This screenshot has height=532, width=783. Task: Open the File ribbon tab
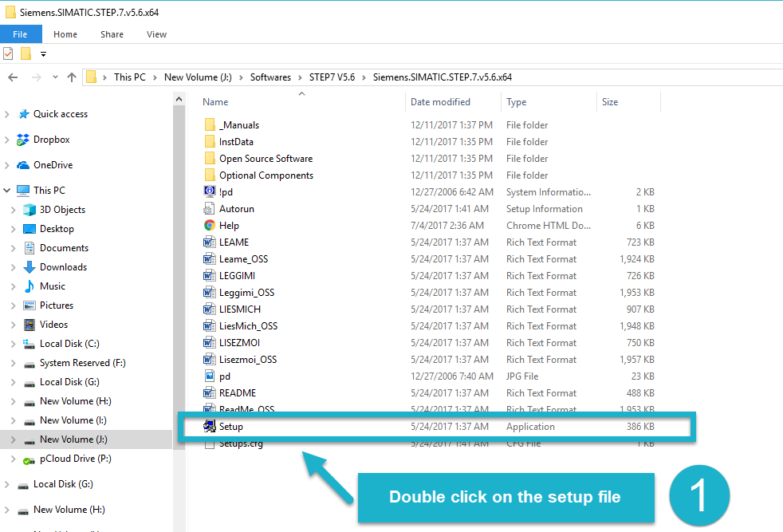pyautogui.click(x=21, y=34)
